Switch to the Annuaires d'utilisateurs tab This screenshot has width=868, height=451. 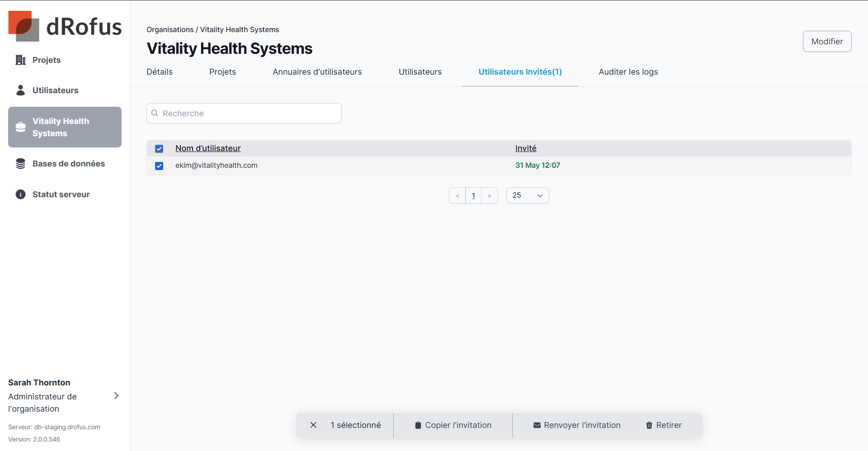point(317,72)
